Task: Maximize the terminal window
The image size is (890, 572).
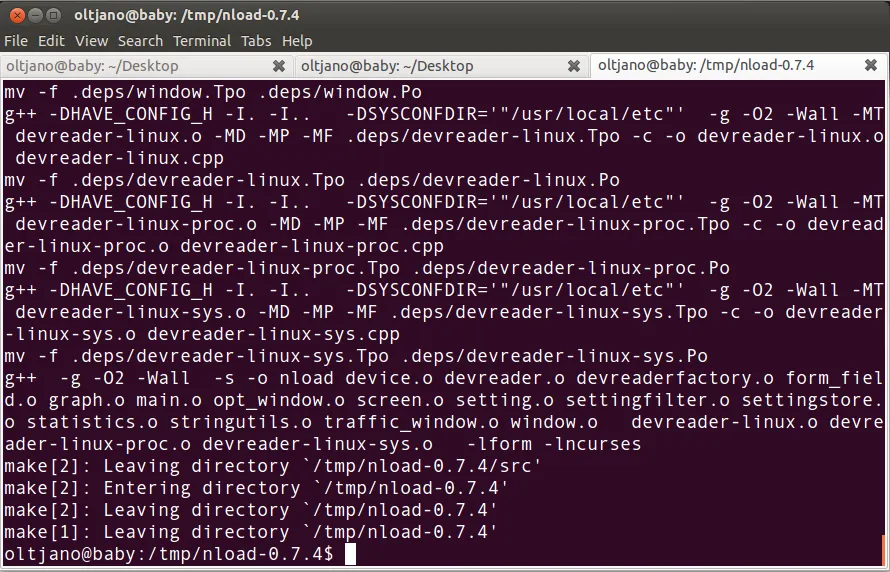Action: coord(53,15)
